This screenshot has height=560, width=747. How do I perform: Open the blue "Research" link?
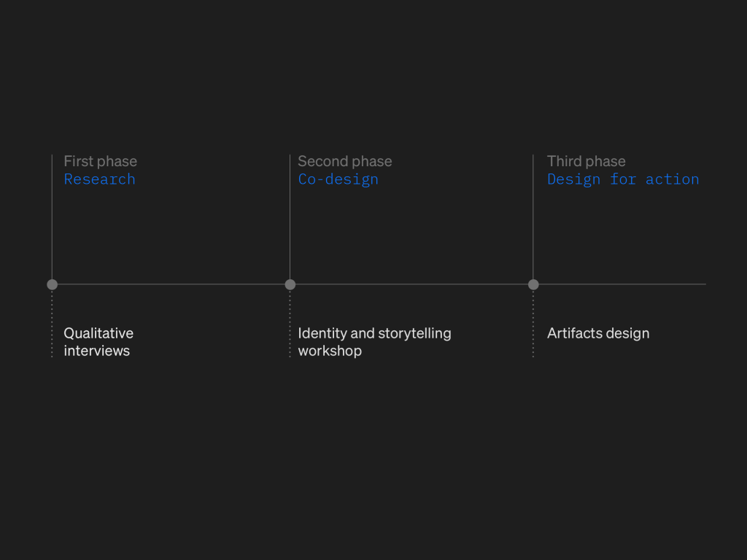(x=99, y=179)
